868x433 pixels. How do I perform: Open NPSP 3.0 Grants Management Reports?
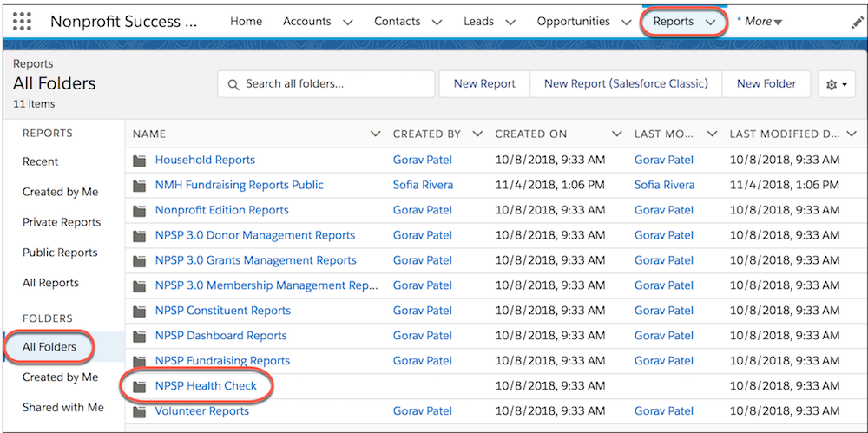pos(256,260)
